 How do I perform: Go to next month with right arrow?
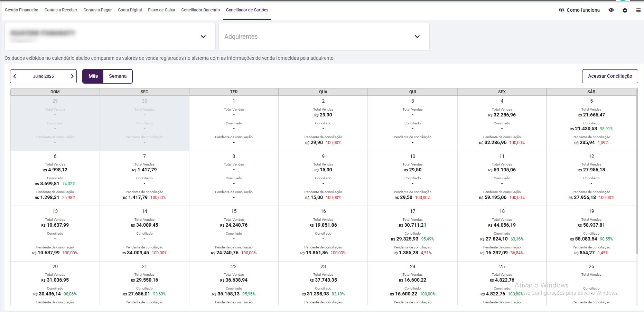72,76
